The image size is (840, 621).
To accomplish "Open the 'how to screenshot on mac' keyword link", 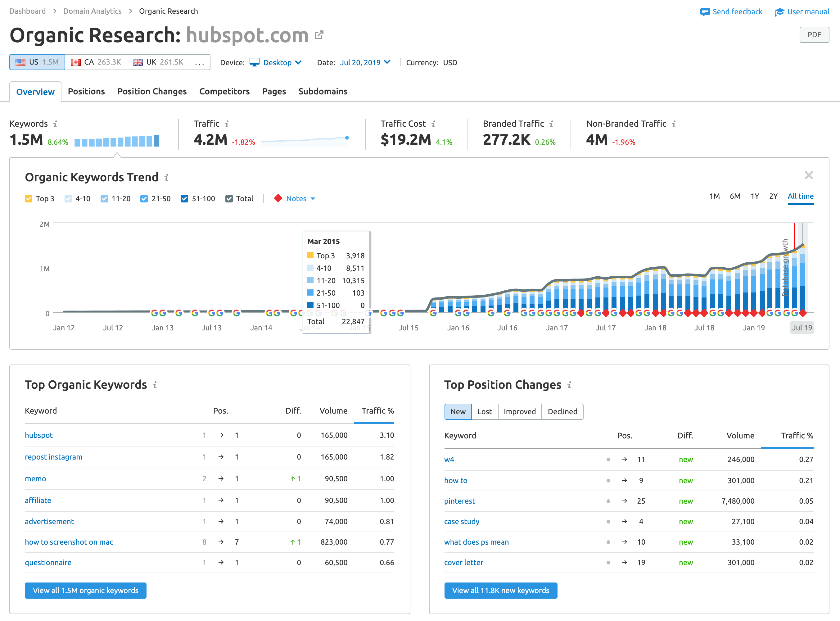I will pos(69,542).
